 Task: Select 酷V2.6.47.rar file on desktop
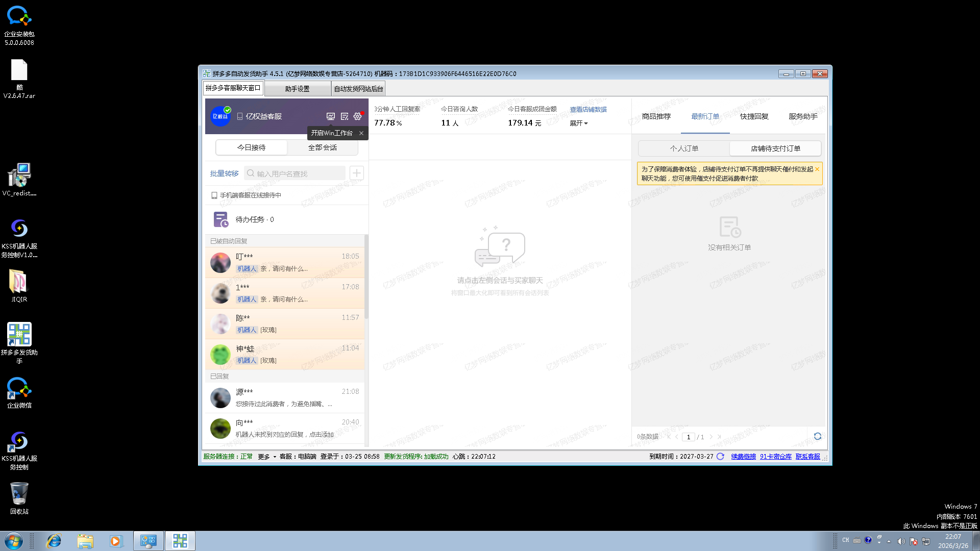(19, 79)
